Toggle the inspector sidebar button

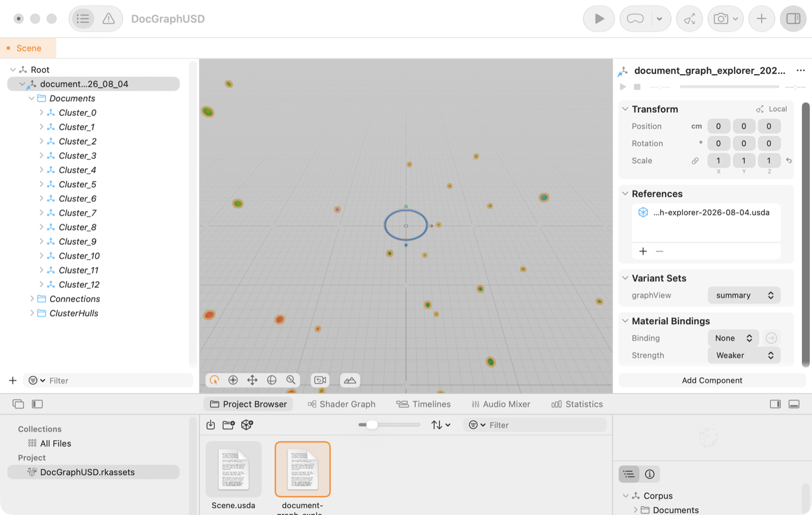click(793, 19)
